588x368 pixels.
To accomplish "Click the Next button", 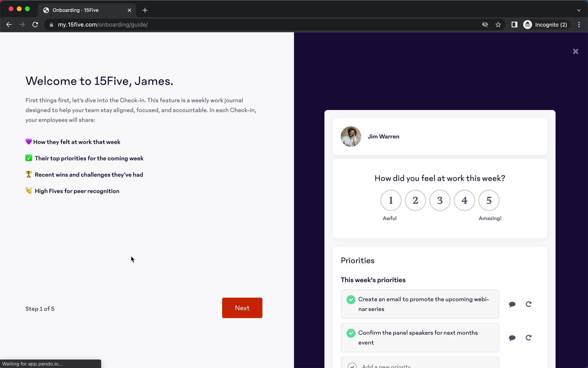I will (242, 308).
